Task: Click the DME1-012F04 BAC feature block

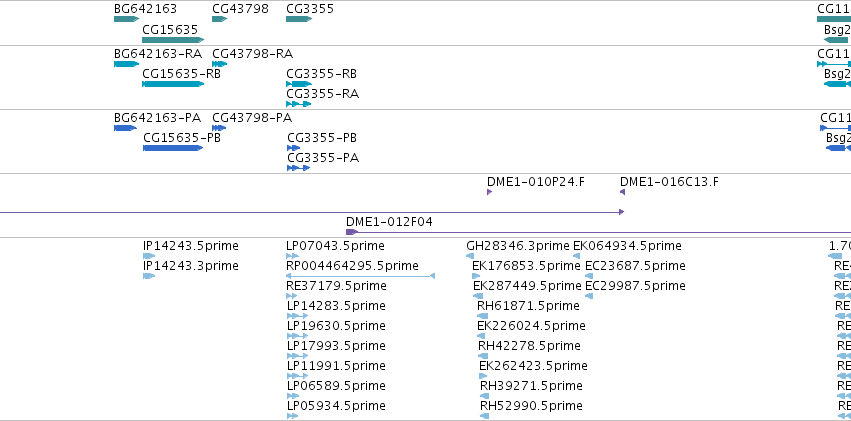Action: [x=352, y=232]
